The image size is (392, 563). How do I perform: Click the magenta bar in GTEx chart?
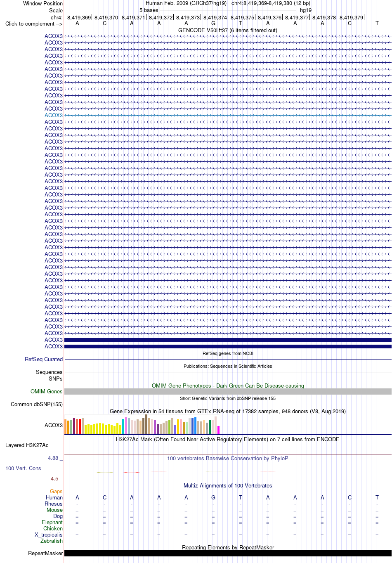pyautogui.click(x=219, y=430)
